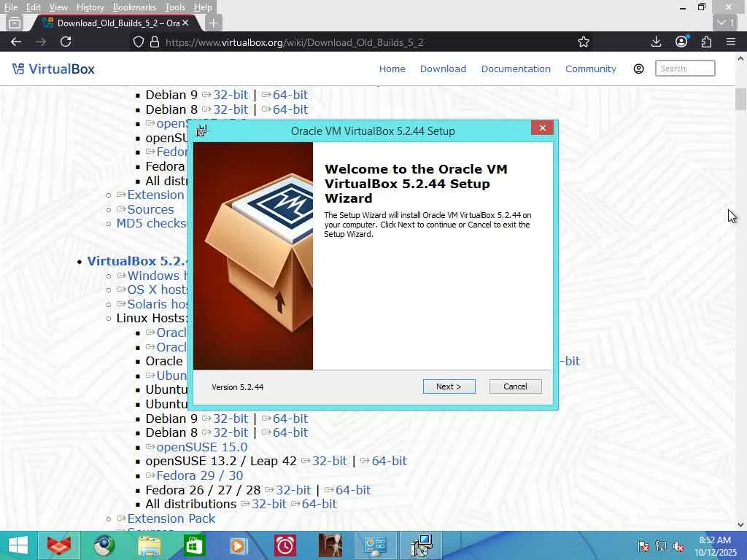Click the site security padlock icon
Image resolution: width=747 pixels, height=560 pixels.
pyautogui.click(x=155, y=42)
